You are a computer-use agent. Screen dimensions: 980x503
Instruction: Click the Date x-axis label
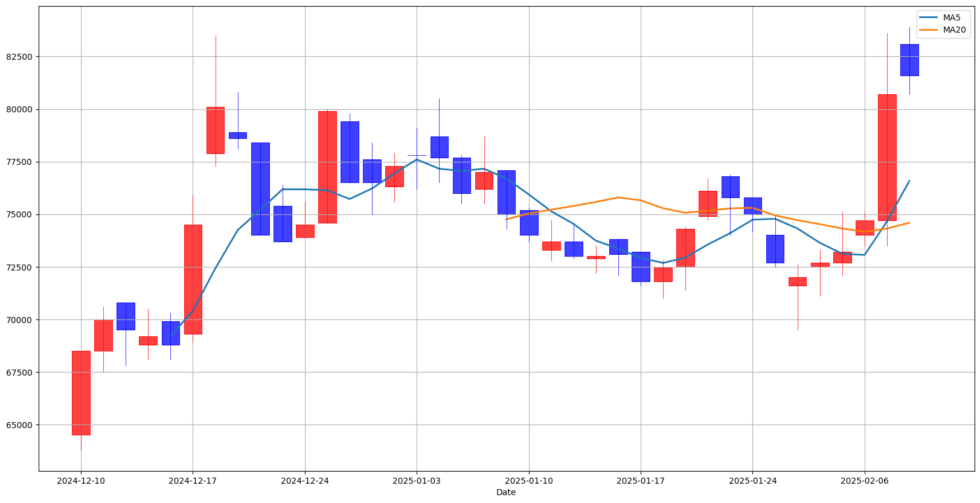click(505, 493)
